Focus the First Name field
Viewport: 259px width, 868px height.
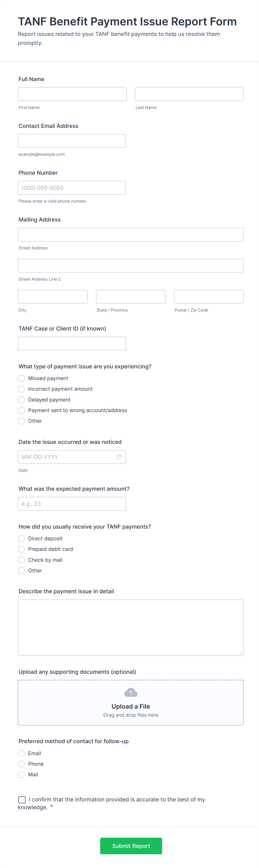tap(72, 94)
